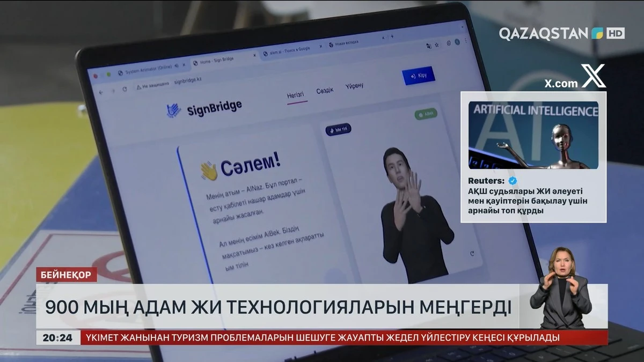Reload the page with the browser refresh icon
The height and width of the screenshot is (362, 644).
coord(125,89)
